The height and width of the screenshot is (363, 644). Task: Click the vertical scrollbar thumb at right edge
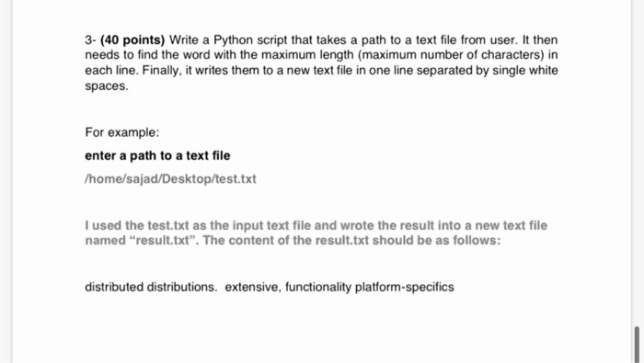[x=637, y=345]
